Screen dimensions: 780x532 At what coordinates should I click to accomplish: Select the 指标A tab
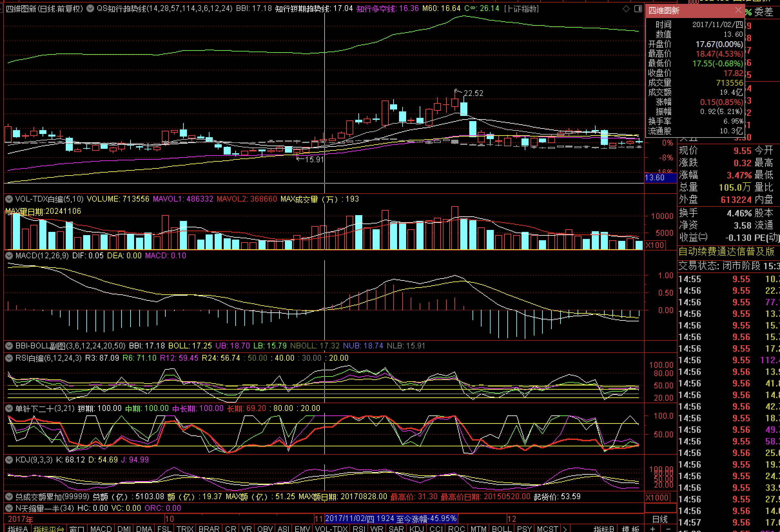(18, 529)
